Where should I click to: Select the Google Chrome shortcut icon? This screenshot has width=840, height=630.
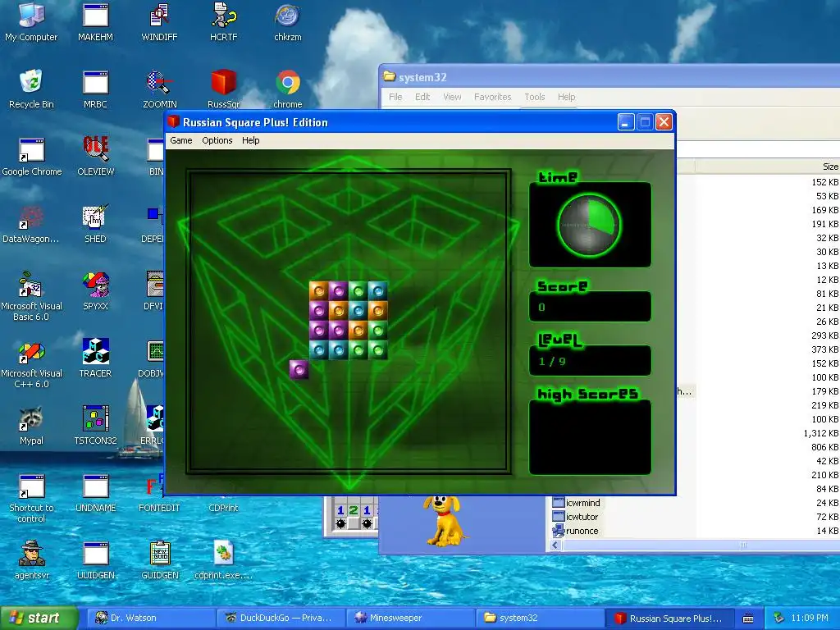32,157
